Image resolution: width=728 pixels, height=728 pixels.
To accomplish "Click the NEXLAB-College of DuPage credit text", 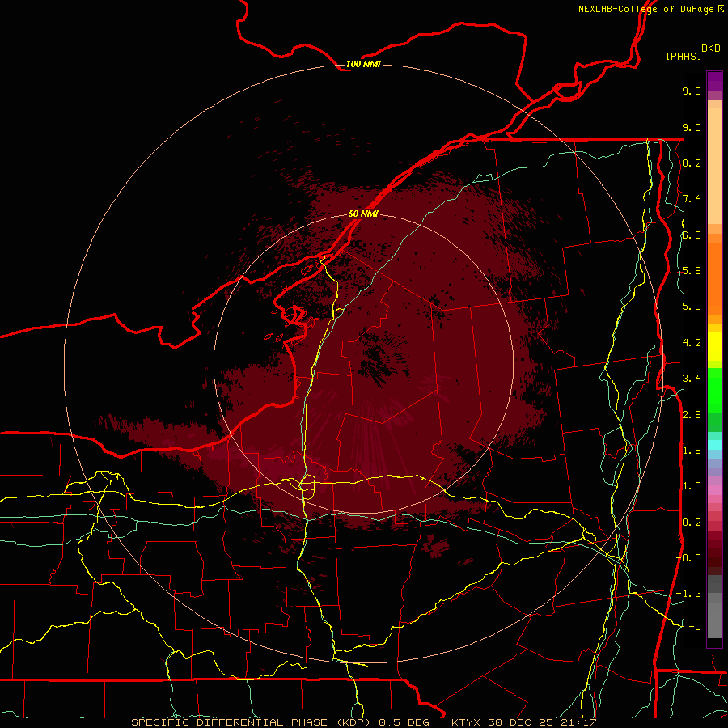I will pyautogui.click(x=646, y=9).
